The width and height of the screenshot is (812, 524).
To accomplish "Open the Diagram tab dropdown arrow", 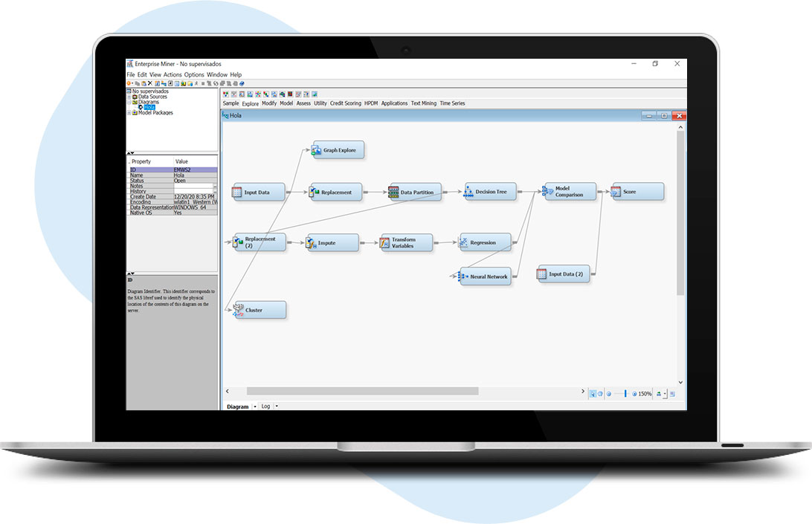I will click(255, 407).
